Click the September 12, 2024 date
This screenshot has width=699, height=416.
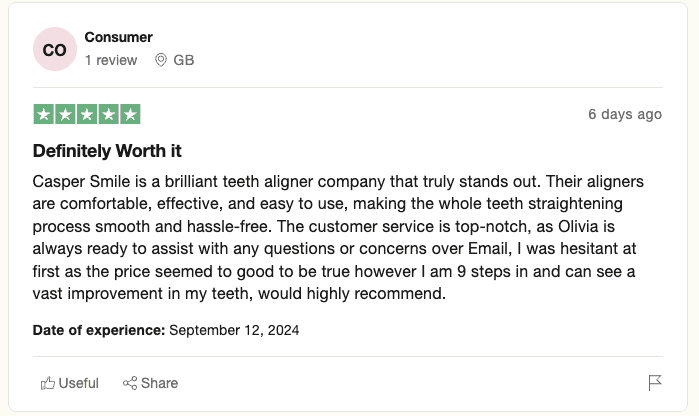(234, 330)
